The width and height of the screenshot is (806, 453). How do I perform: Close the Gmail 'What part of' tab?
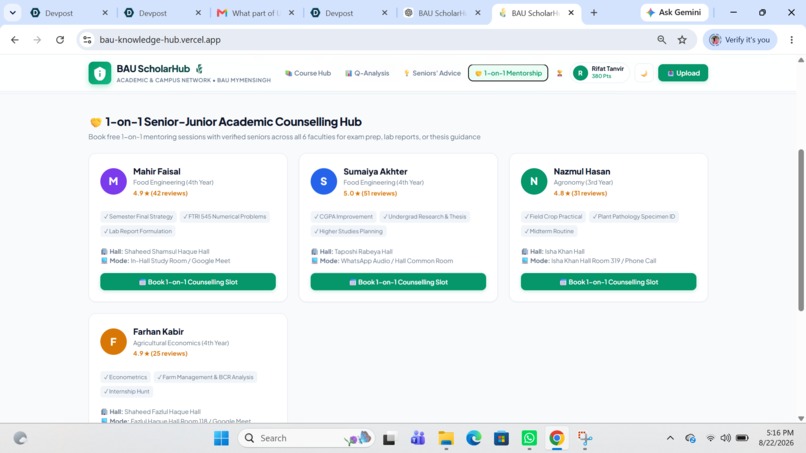[x=291, y=13]
